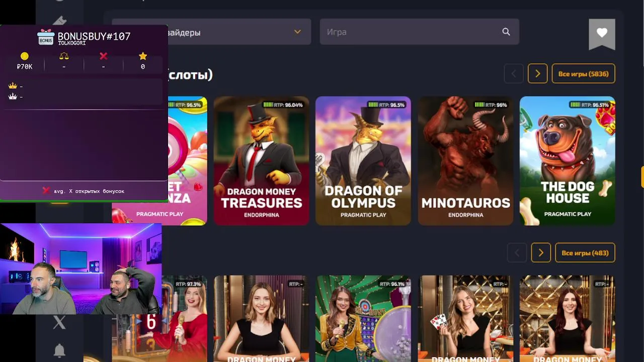Viewport: 644px width, 362px height.
Task: Click RTP 96% badge on Minotauros
Action: 491,105
